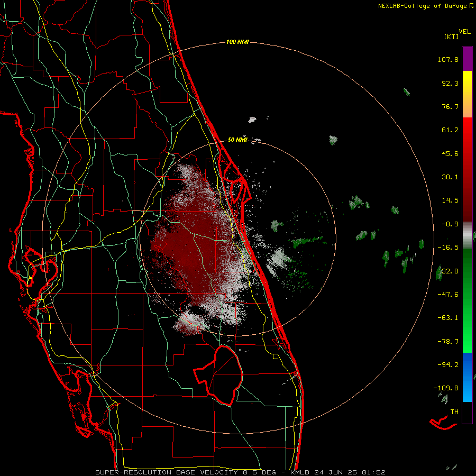Click the -63.1 velocity scale value

pos(448,318)
